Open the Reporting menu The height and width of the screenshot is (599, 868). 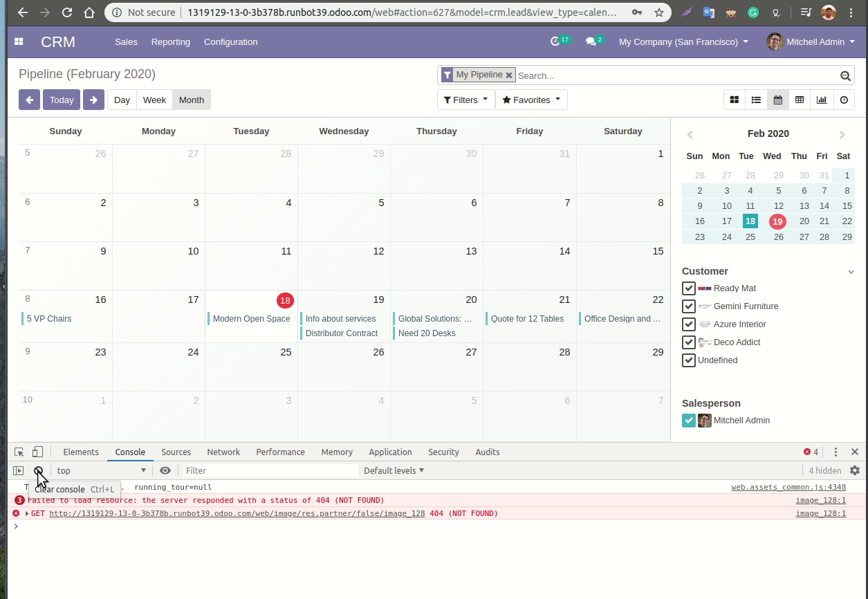tap(170, 42)
